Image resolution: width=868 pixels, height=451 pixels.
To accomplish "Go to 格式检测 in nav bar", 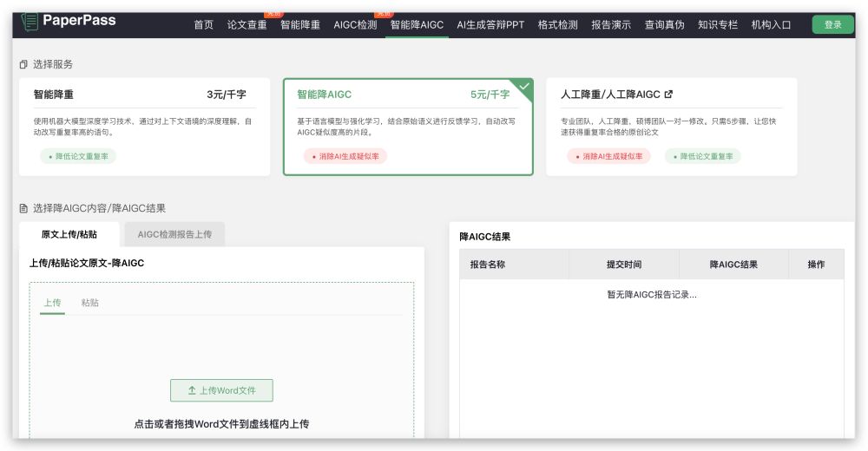I will tap(557, 25).
